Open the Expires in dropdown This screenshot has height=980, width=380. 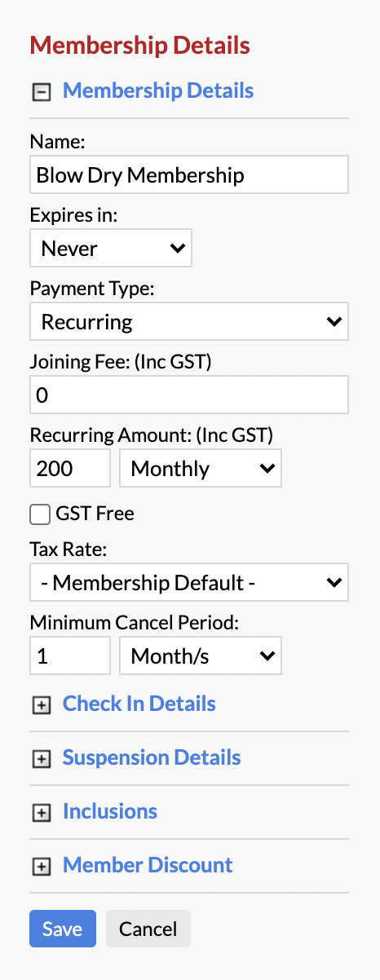(111, 248)
